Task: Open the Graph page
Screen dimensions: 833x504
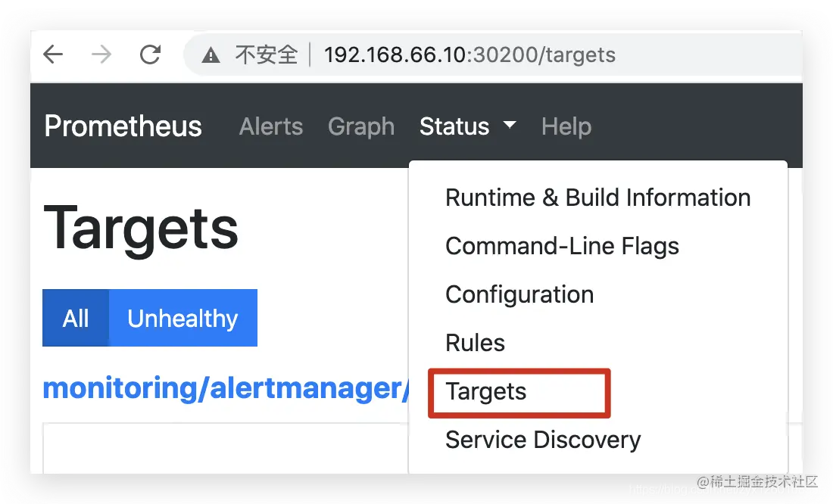Action: [x=361, y=126]
